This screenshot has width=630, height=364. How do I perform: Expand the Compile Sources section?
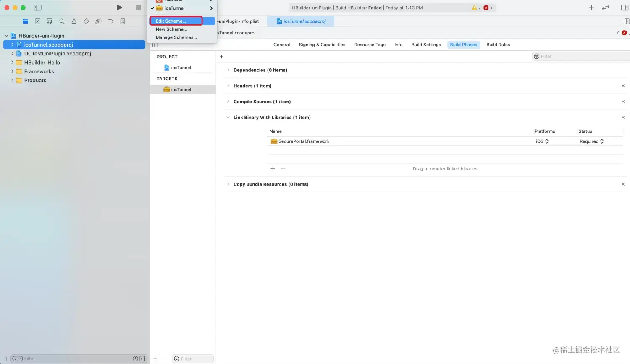pos(228,102)
